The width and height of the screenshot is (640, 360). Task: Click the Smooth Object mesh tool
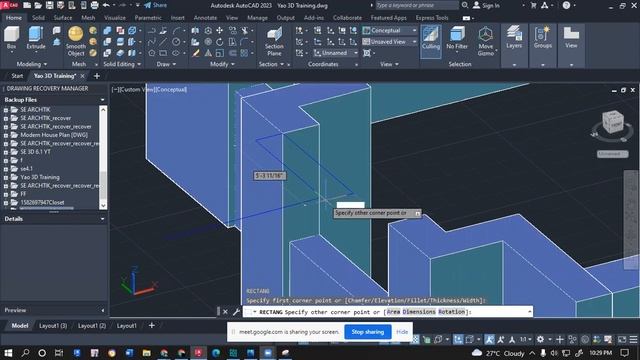click(x=76, y=41)
